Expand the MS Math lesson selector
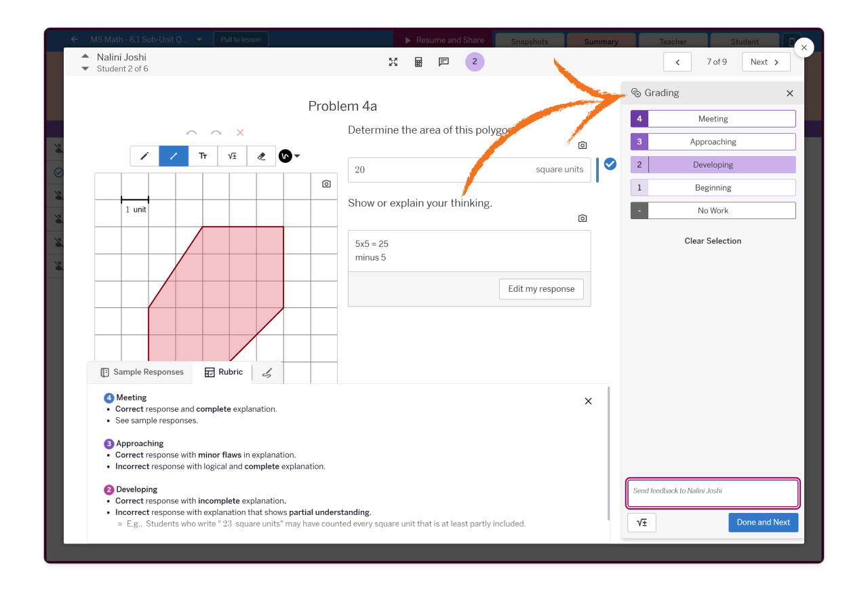 pyautogui.click(x=199, y=39)
